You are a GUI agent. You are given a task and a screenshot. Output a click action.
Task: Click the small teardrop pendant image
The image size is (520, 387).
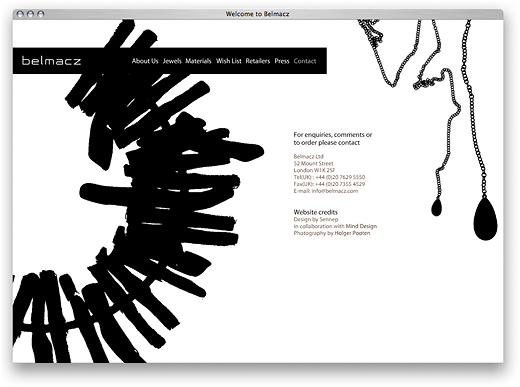436,207
